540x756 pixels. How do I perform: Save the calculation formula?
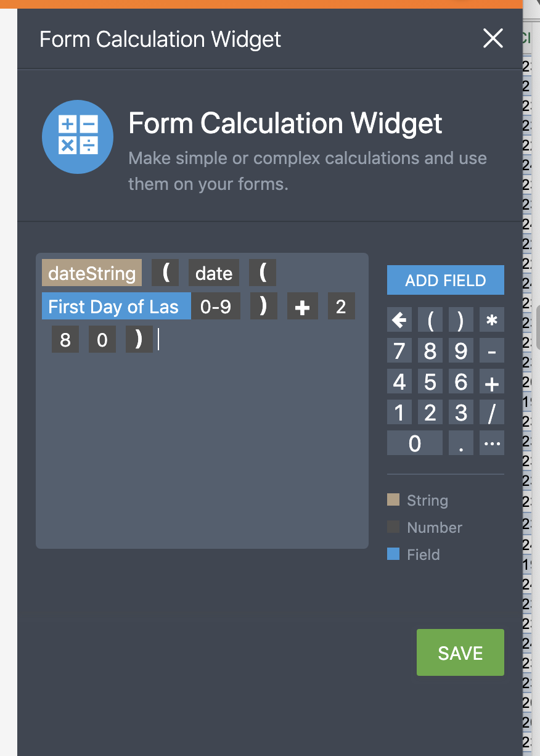(x=460, y=652)
